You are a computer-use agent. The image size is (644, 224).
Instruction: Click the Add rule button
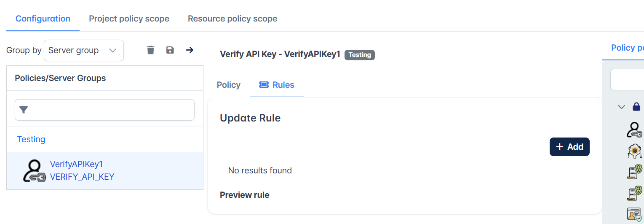[x=569, y=147]
